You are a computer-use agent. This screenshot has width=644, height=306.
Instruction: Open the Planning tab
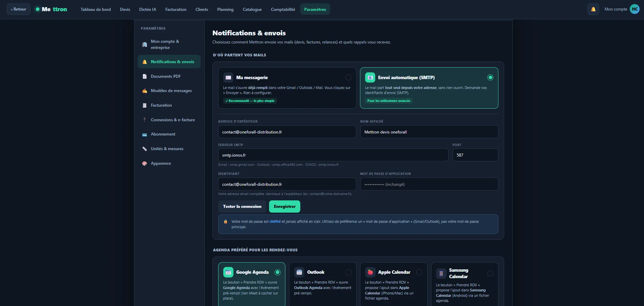pyautogui.click(x=225, y=9)
